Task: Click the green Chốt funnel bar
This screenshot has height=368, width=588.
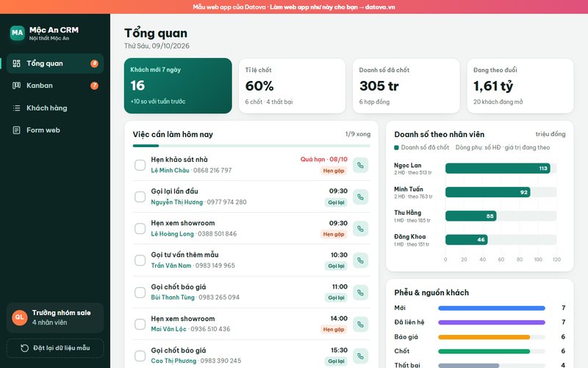Action: pyautogui.click(x=484, y=352)
